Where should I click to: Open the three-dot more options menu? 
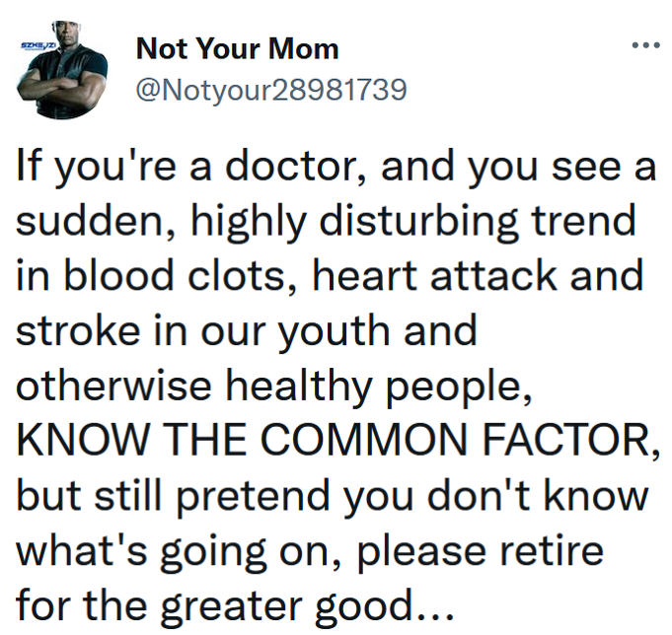[646, 44]
